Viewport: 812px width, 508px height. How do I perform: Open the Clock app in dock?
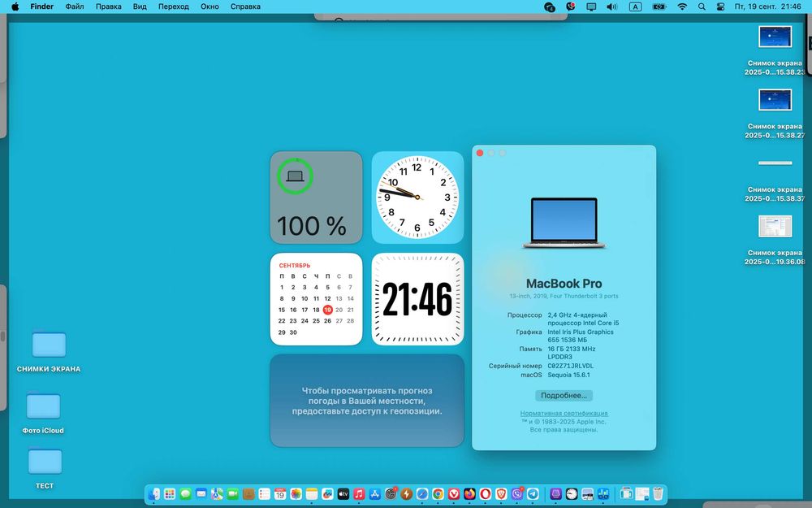(x=571, y=494)
